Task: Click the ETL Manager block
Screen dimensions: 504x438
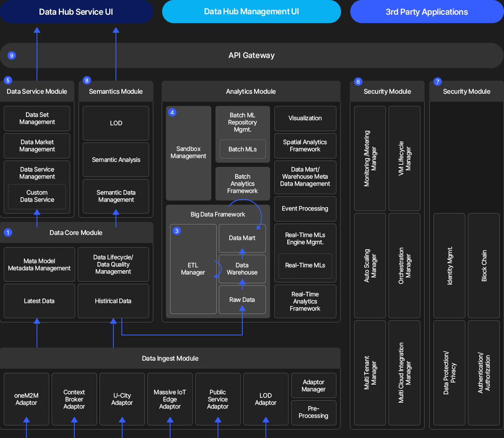Action: pos(193,269)
